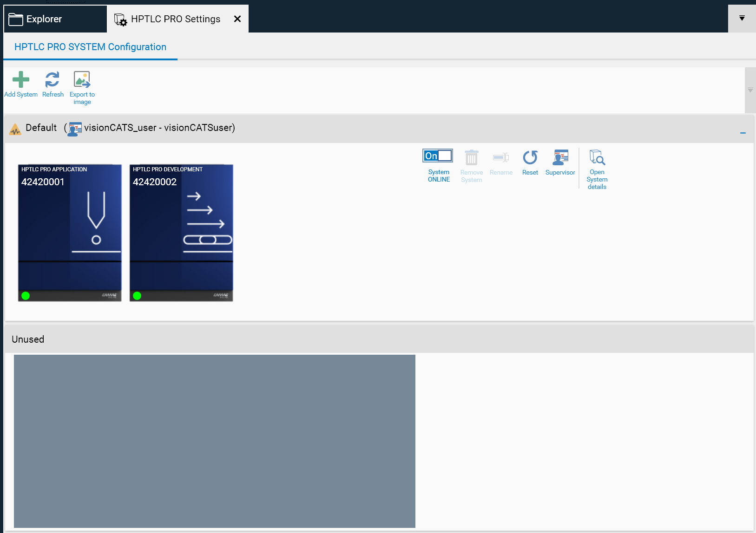756x533 pixels.
Task: Open Supervisor settings icon
Action: coord(560,158)
